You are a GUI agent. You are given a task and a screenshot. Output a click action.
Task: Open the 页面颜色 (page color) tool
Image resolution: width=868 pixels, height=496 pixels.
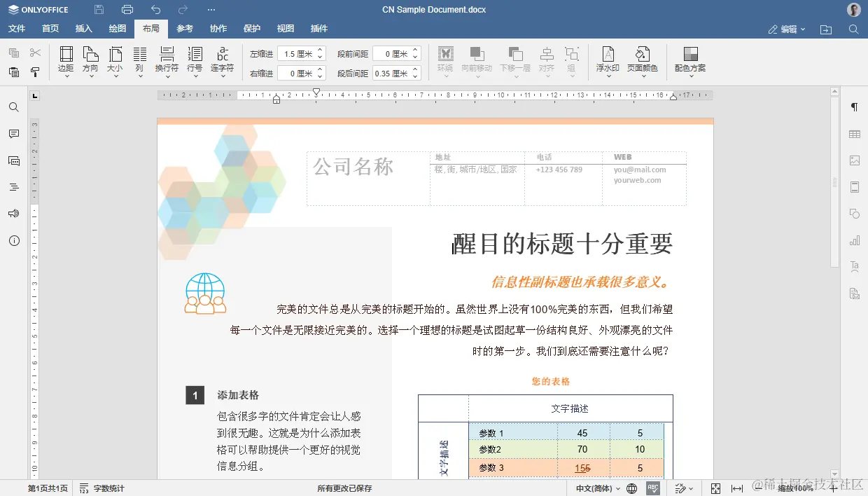(643, 61)
